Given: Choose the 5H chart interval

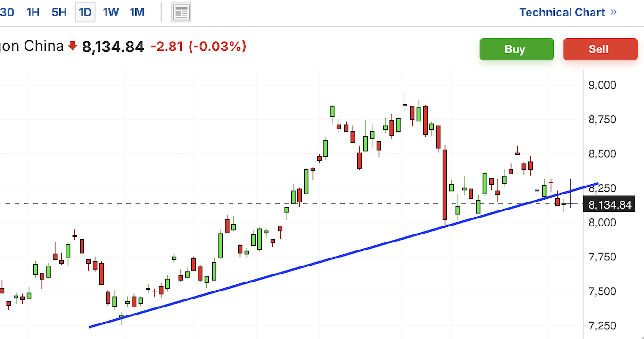Looking at the screenshot, I should point(59,12).
